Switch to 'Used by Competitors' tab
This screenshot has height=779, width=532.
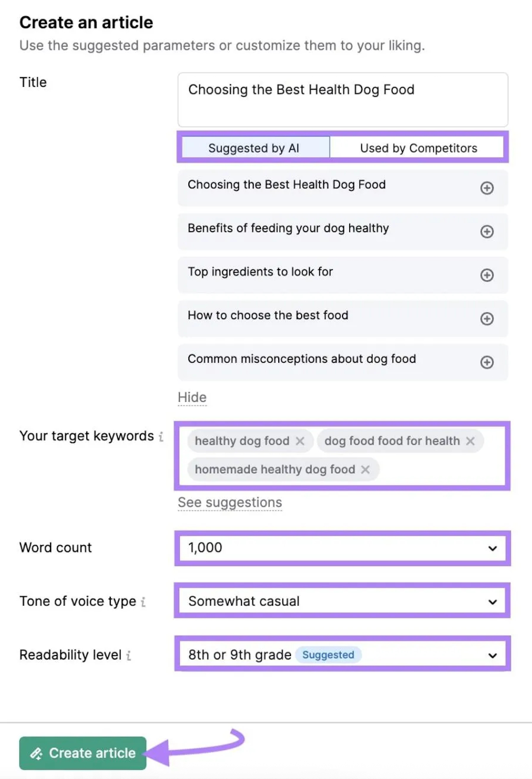coord(418,148)
